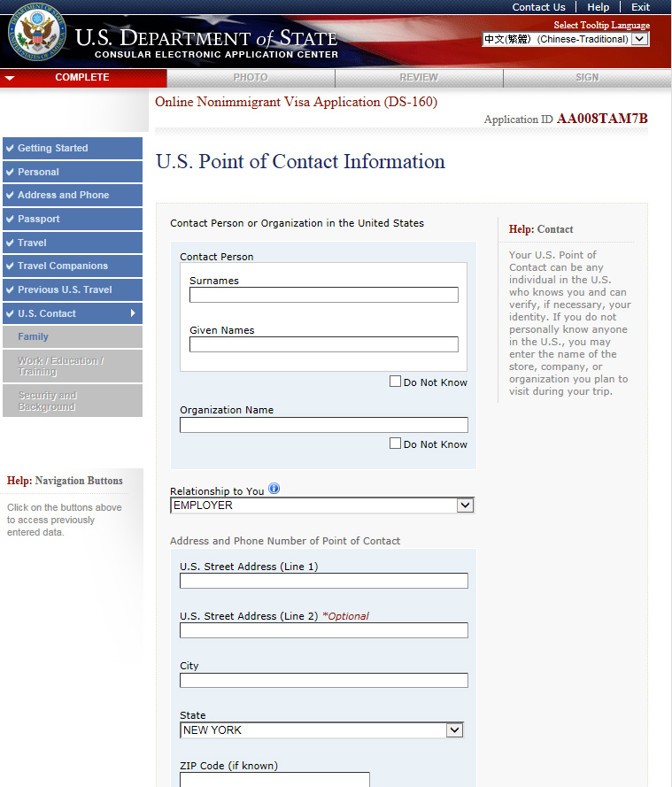Open the Family section
This screenshot has height=787, width=672.
pos(73,336)
